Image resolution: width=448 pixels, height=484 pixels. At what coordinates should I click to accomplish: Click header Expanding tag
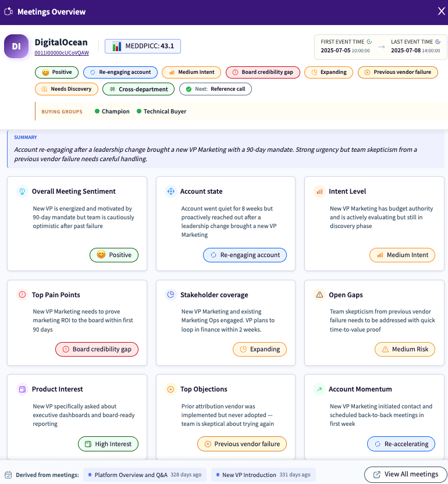click(329, 72)
